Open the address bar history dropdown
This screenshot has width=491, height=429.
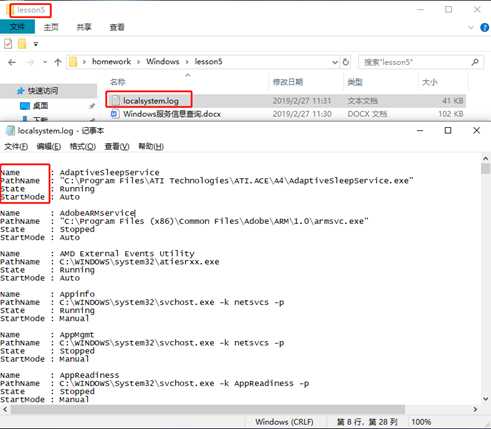point(335,62)
